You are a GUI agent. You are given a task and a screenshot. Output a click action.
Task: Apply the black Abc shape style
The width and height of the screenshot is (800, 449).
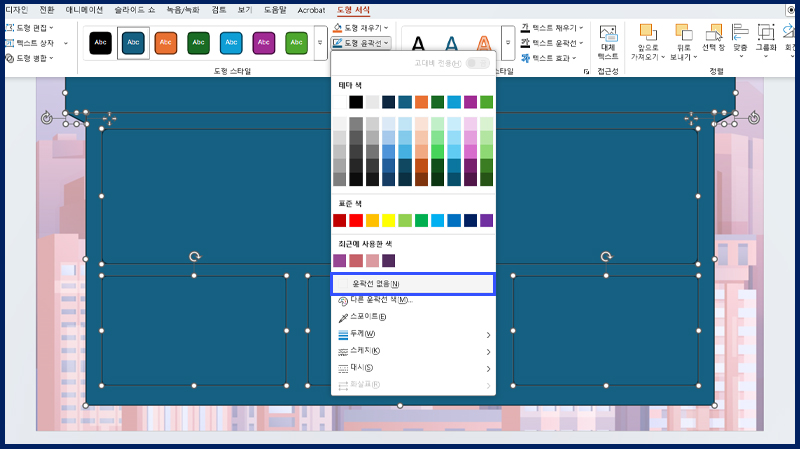coord(101,43)
